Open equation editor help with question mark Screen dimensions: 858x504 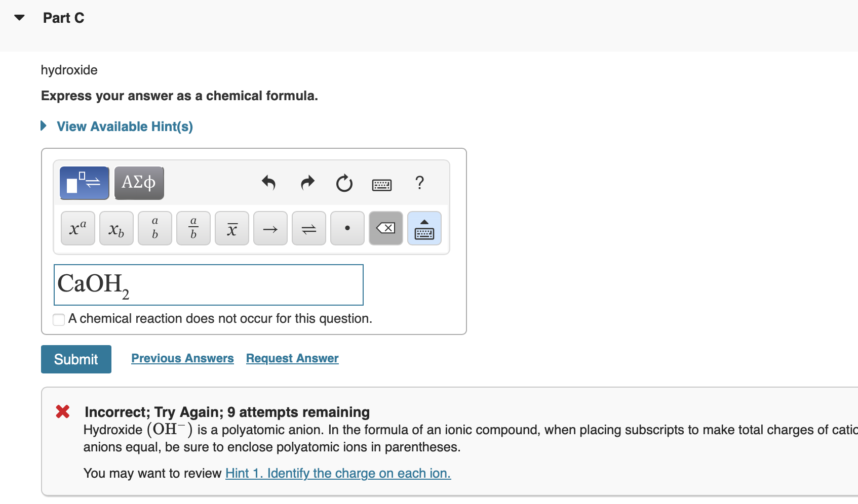pyautogui.click(x=419, y=183)
